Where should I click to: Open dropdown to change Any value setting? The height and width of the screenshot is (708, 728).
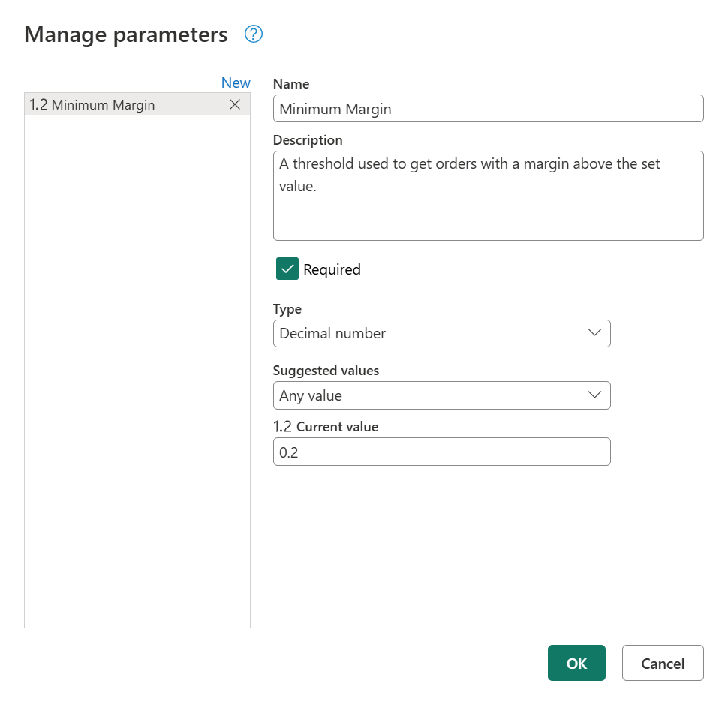click(x=441, y=395)
